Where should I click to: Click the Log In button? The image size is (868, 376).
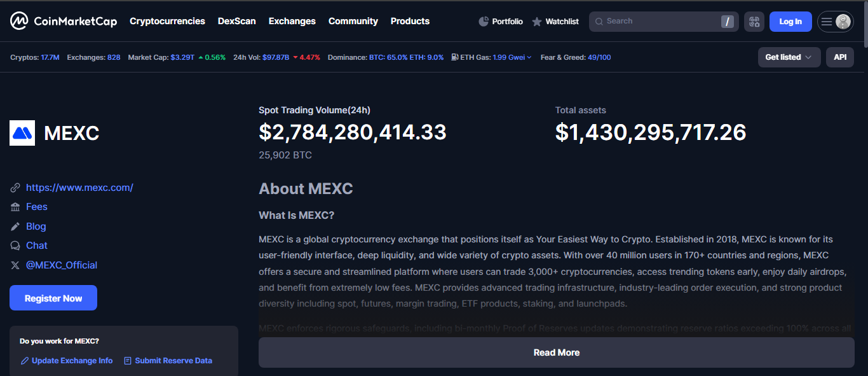pos(790,22)
